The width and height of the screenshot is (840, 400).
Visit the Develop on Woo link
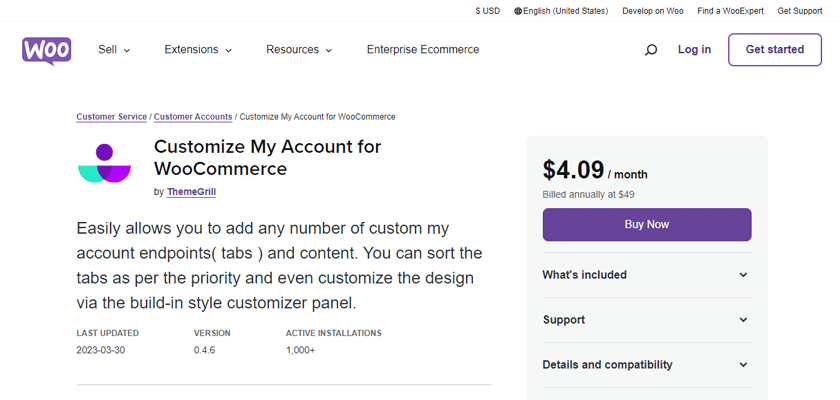[653, 11]
